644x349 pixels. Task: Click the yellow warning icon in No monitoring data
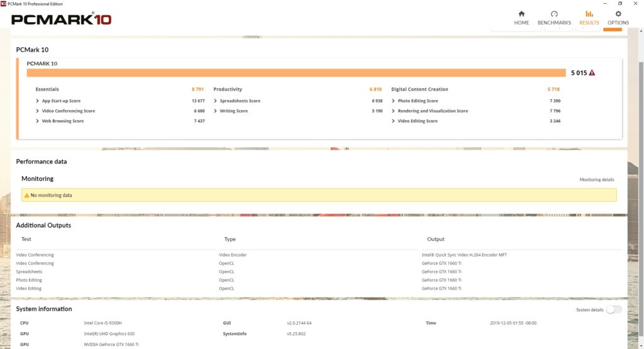click(26, 196)
